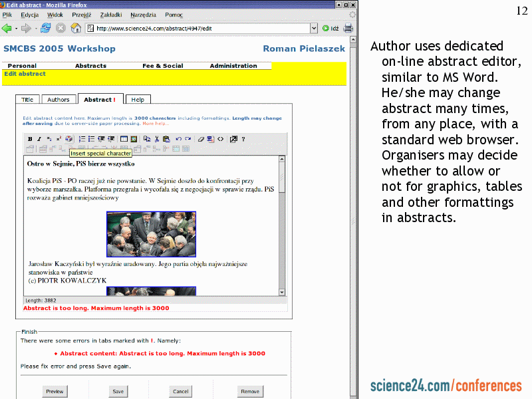Reload the page with Firefox refresh button
The height and width of the screenshot is (399, 532).
click(46, 28)
